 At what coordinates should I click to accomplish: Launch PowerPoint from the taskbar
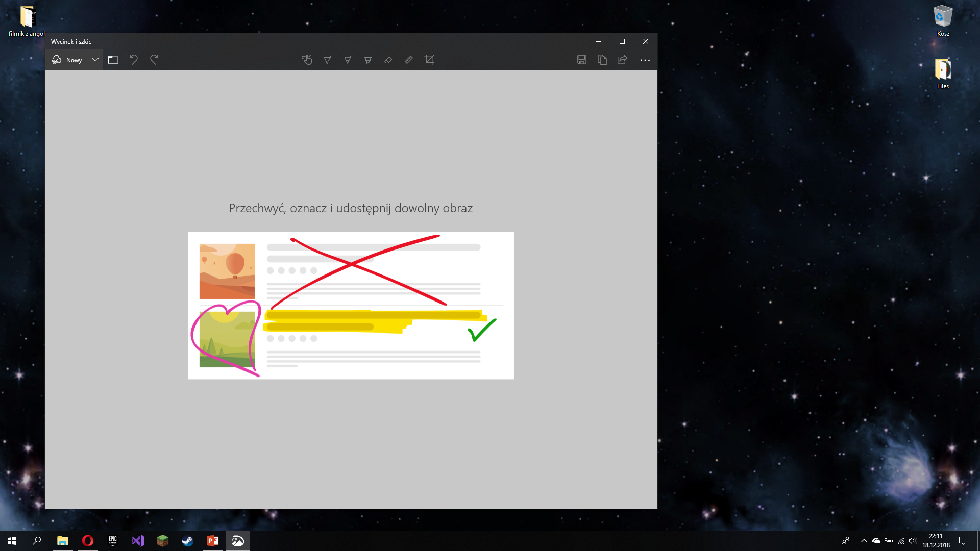point(212,540)
